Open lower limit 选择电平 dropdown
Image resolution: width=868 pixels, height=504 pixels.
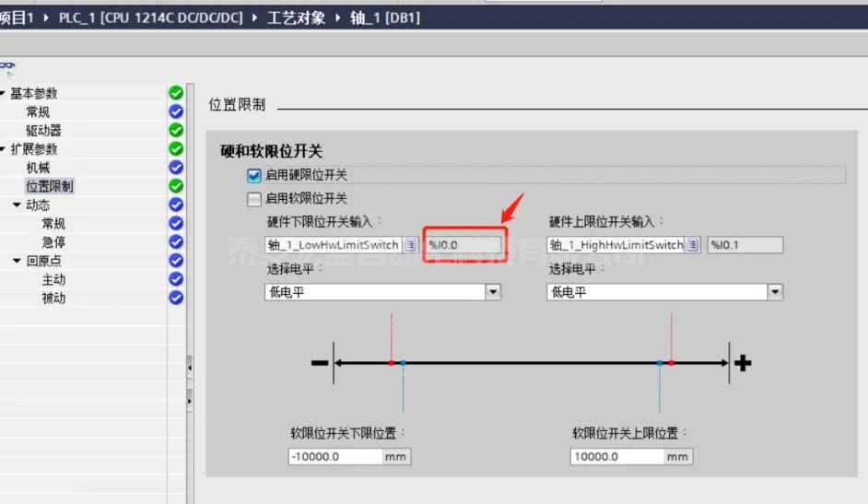[x=493, y=292]
